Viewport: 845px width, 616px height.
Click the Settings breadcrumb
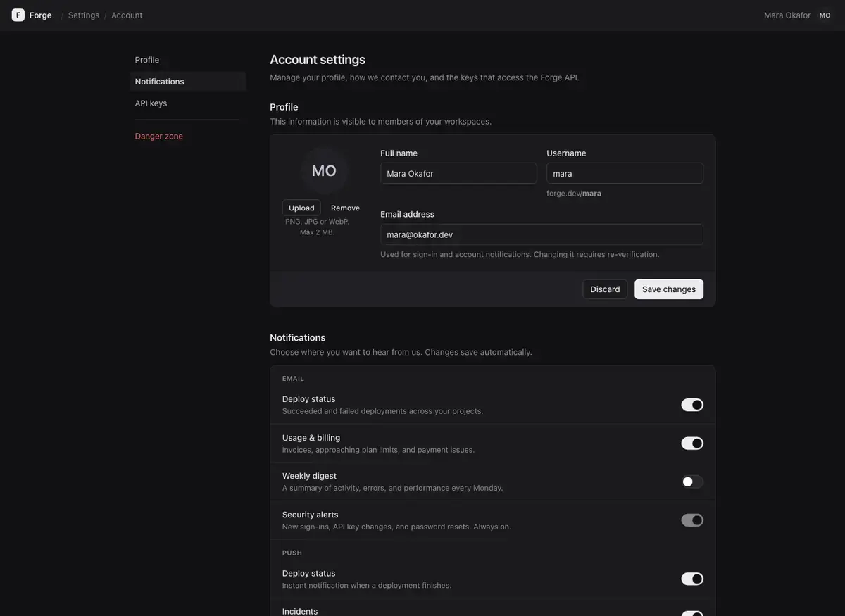tap(84, 15)
